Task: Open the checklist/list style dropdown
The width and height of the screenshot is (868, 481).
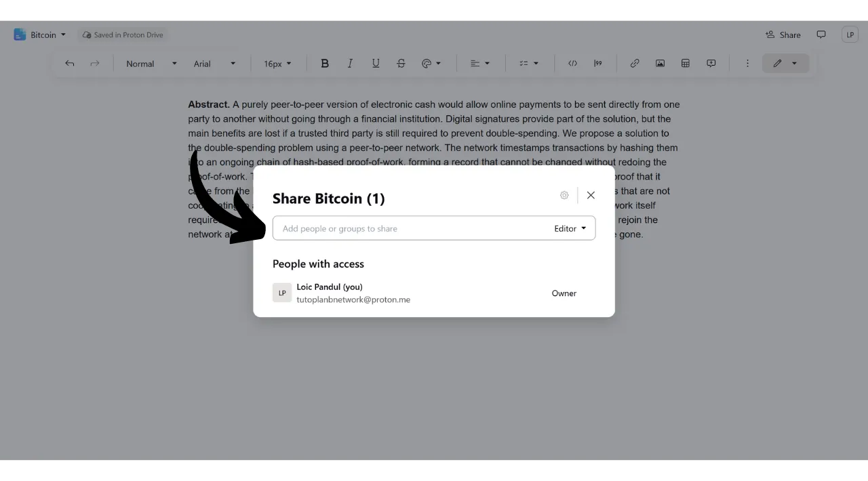Action: (529, 64)
